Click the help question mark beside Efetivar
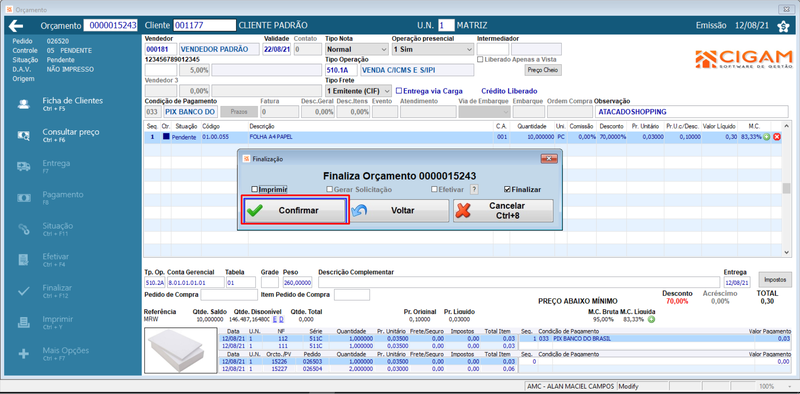This screenshot has height=394, width=800. click(474, 189)
